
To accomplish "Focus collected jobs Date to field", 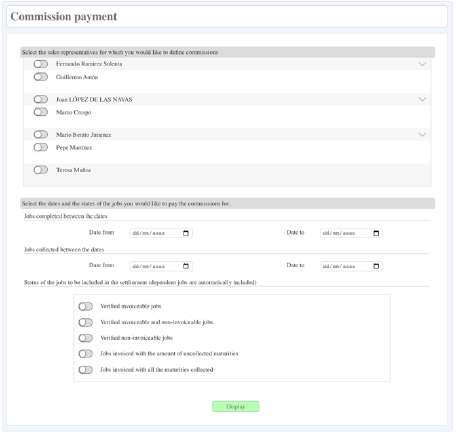I will click(x=351, y=266).
